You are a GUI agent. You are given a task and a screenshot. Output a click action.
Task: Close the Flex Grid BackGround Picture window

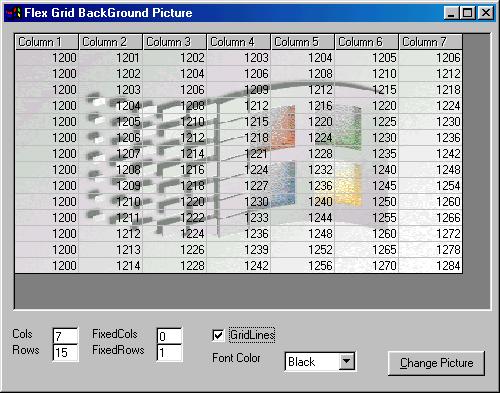485,13
